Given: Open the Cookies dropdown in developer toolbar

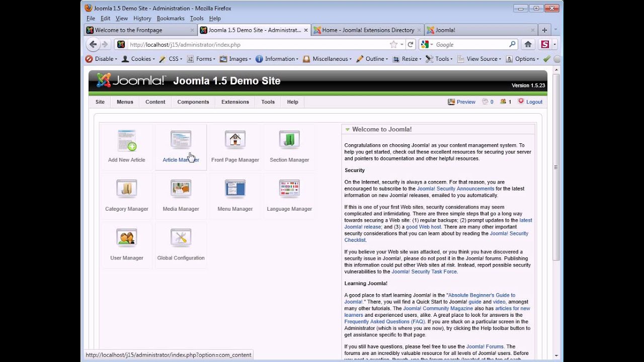Looking at the screenshot, I should (138, 59).
